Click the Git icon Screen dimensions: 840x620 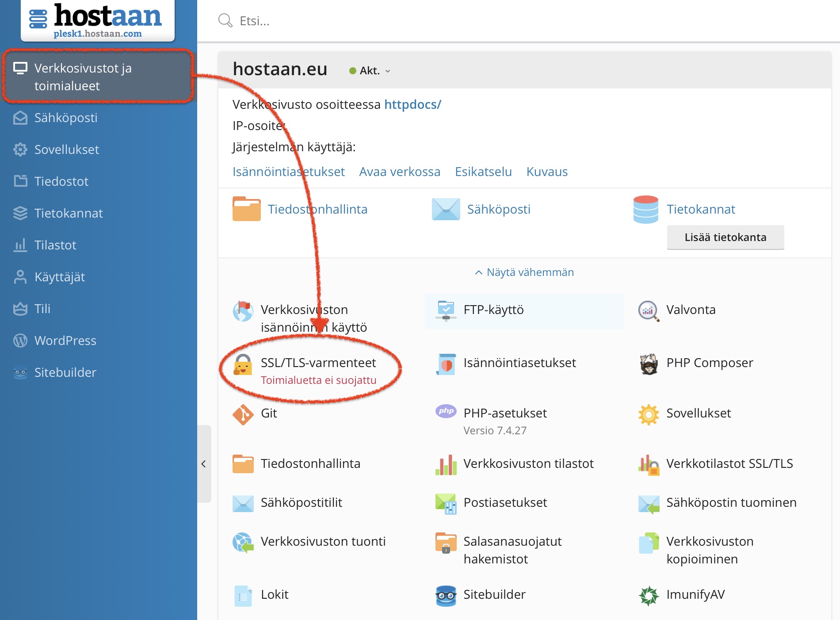click(243, 414)
